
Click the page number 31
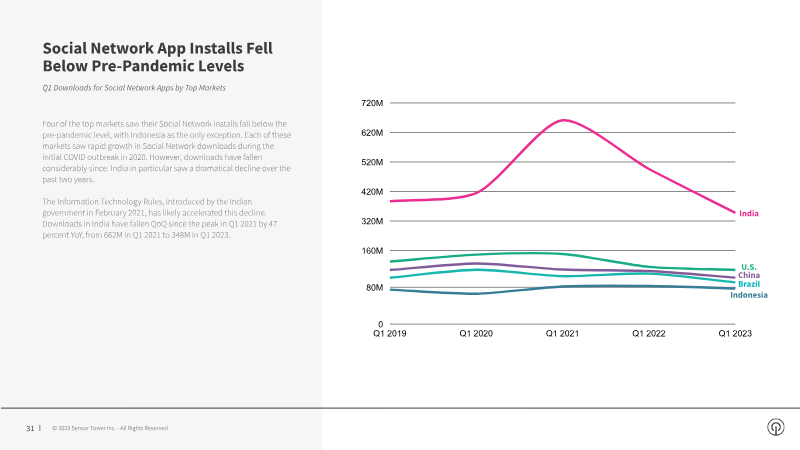[x=30, y=428]
